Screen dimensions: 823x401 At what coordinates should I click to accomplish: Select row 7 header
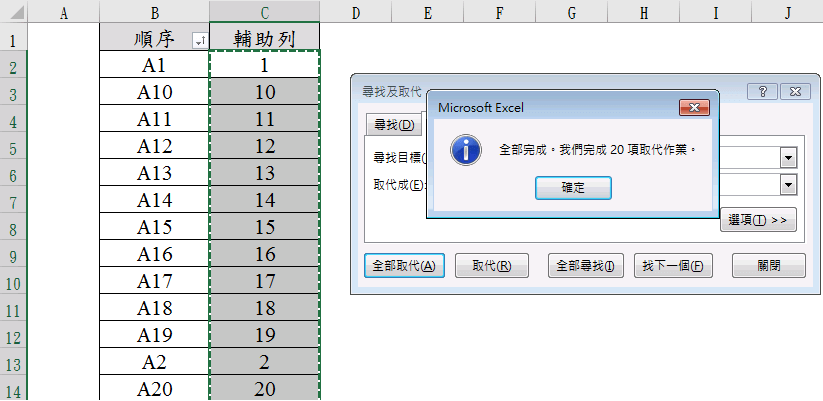13,200
